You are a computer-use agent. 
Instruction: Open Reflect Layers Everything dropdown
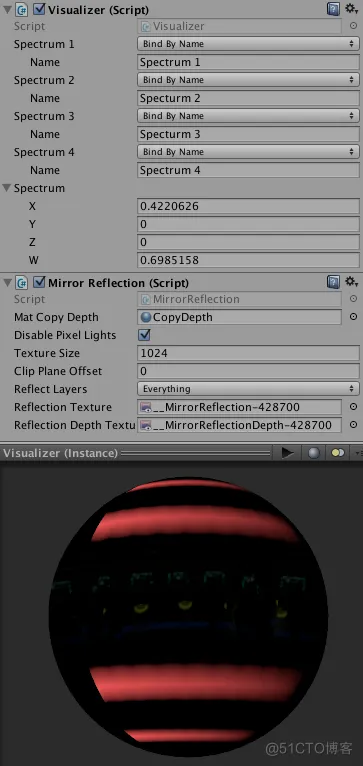pos(248,389)
